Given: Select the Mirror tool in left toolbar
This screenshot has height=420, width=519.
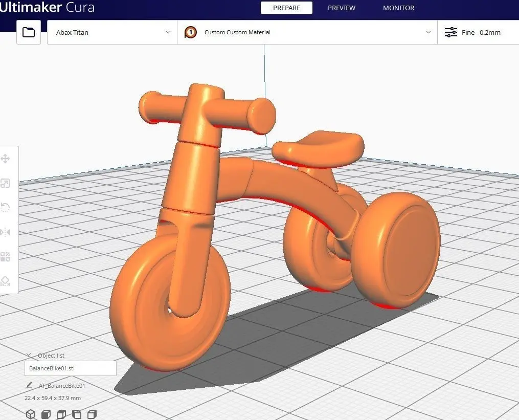Looking at the screenshot, I should pyautogui.click(x=5, y=232).
